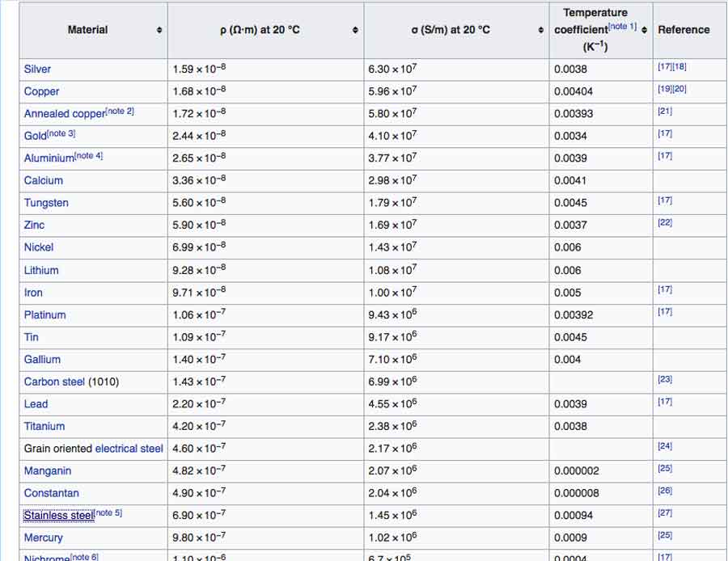Follow the electrical steel link
Viewport: 728px width, 561px height.
[x=129, y=449]
